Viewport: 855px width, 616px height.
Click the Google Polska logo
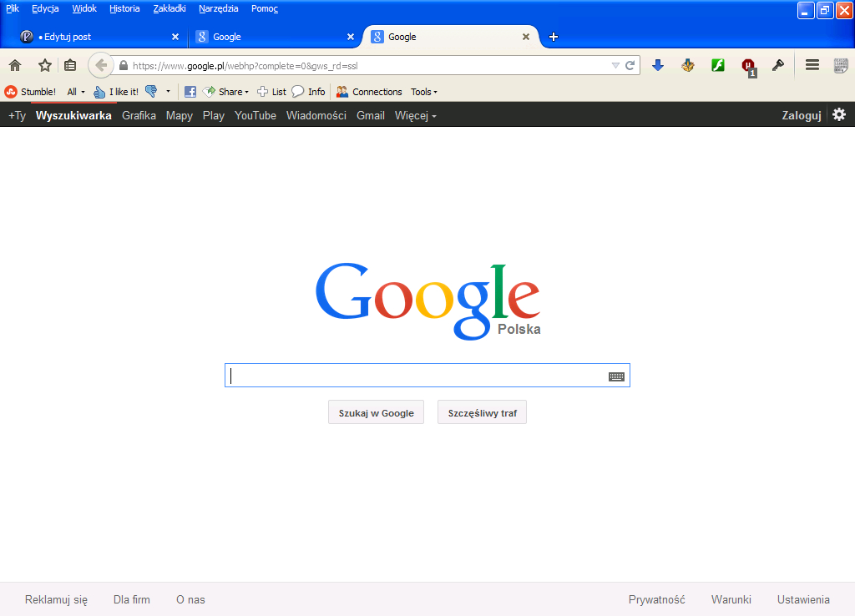(428, 301)
